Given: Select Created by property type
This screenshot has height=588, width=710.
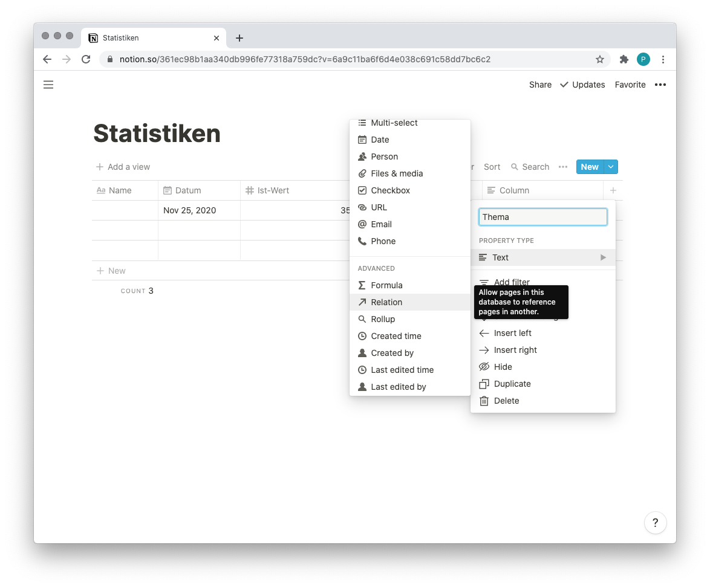Looking at the screenshot, I should pos(410,354).
